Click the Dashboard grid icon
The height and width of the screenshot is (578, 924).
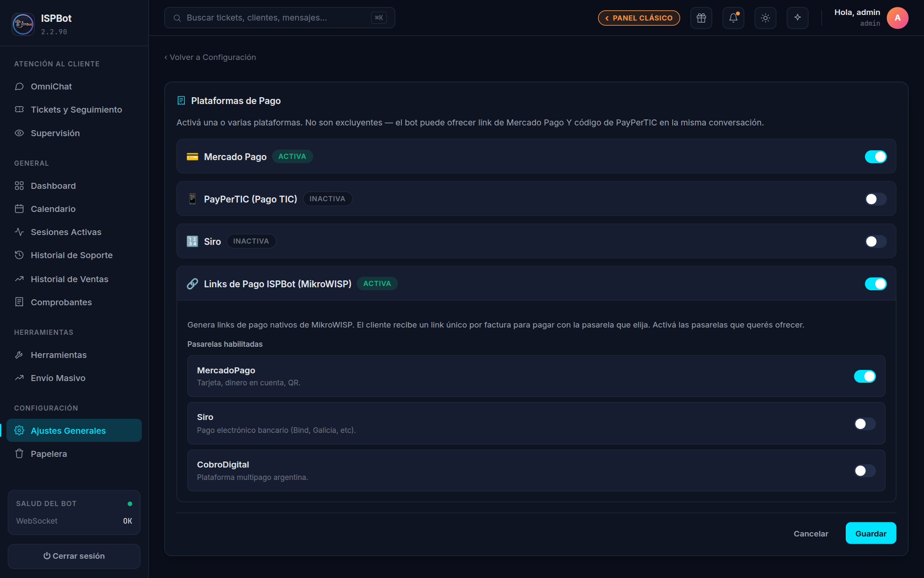point(19,186)
